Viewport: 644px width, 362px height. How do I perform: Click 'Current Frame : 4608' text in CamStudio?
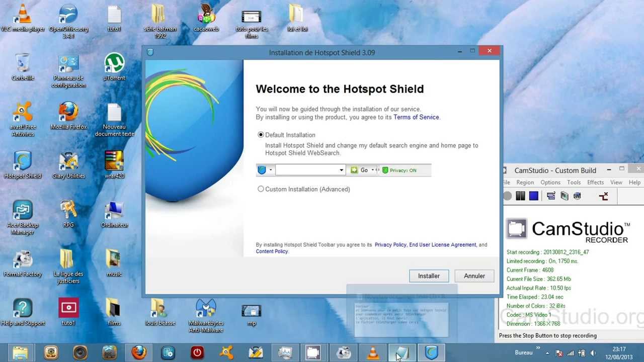(x=530, y=270)
